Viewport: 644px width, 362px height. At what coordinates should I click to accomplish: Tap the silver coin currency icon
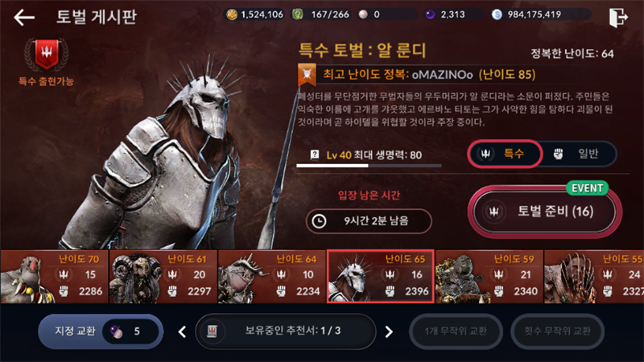point(497,14)
